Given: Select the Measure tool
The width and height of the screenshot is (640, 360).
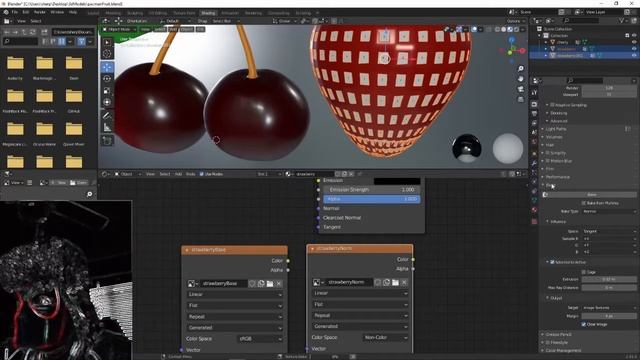Looking at the screenshot, I should (x=107, y=127).
